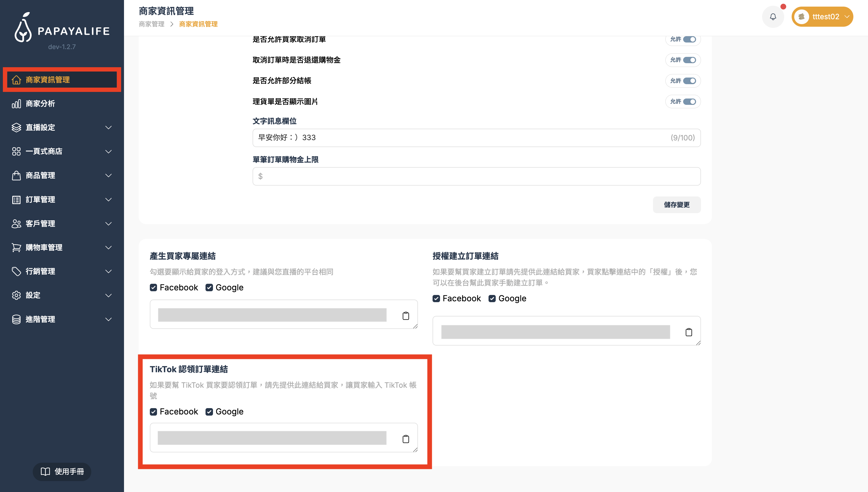Click the tttest02 user avatar image
This screenshot has height=492, width=868.
pos(801,17)
